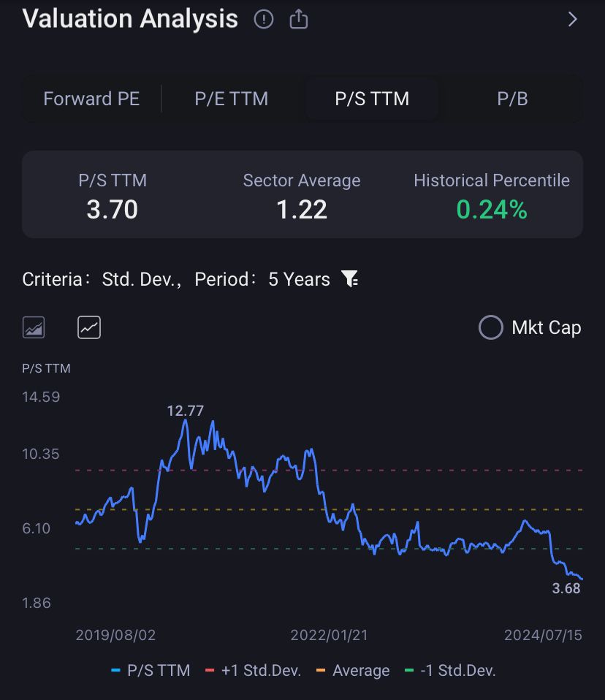Viewport: 605px width, 700px height.
Task: Click the share icon next to title
Action: coord(298,20)
